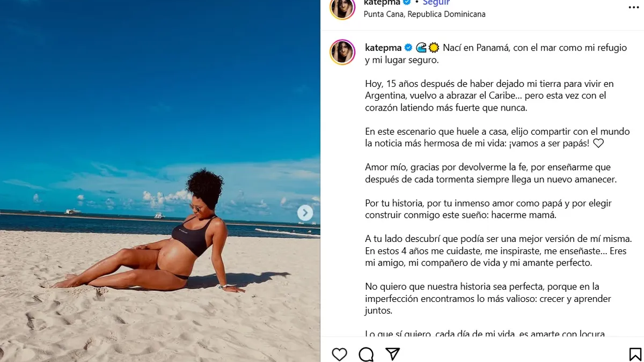This screenshot has width=644, height=362.
Task: Open the Punta Cana, Republica Dominicana location
Action: point(425,14)
